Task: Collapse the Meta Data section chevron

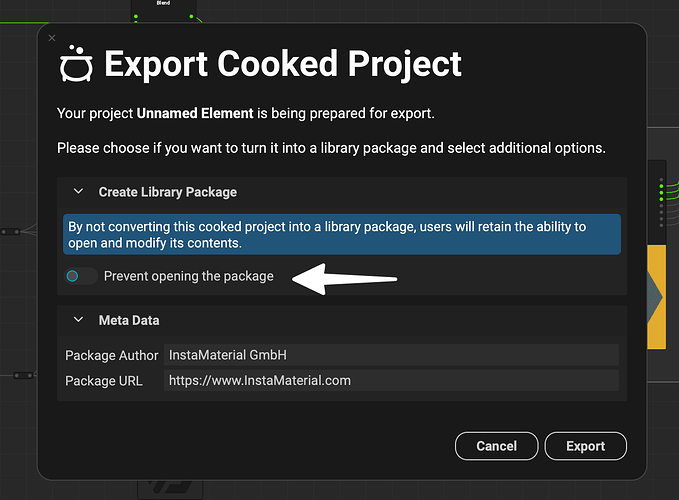Action: (78, 321)
